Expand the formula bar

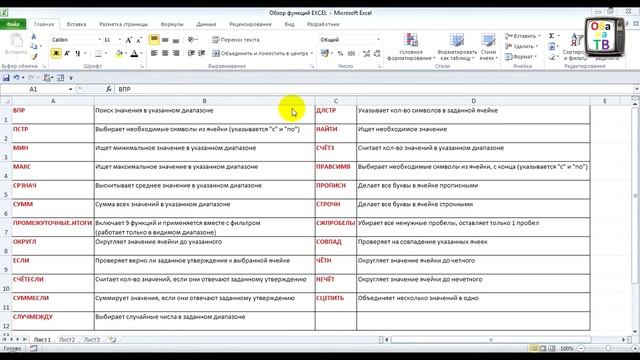pos(636,89)
